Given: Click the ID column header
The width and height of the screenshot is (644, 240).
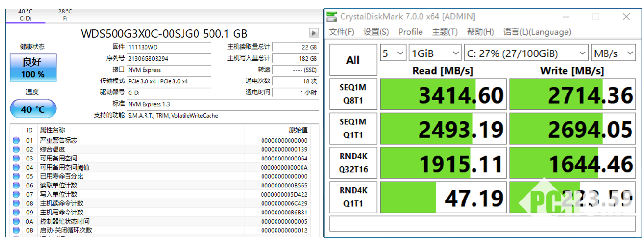Looking at the screenshot, I should coord(30,130).
